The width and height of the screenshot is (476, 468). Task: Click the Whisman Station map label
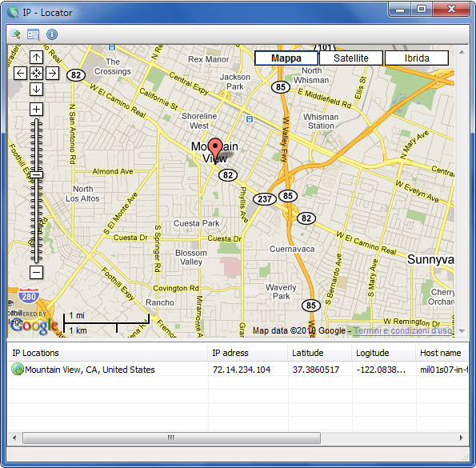[321, 122]
